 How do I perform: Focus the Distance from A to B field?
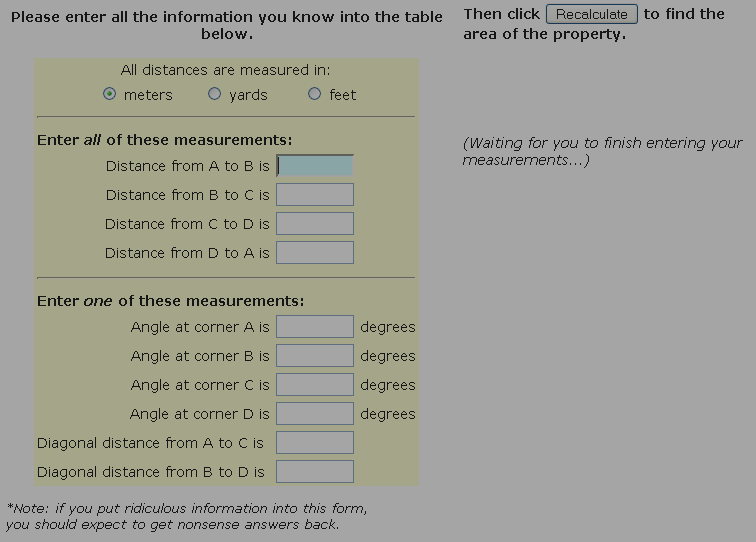[x=315, y=166]
